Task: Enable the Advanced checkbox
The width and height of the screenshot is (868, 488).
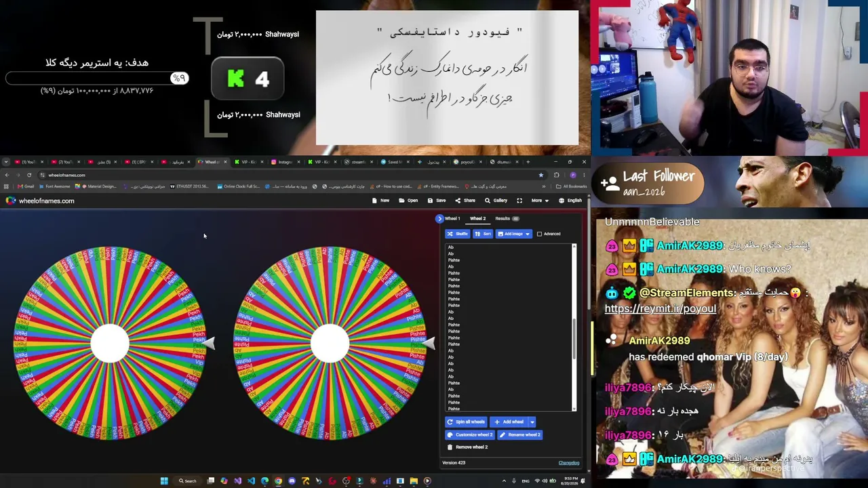Action: [540, 234]
